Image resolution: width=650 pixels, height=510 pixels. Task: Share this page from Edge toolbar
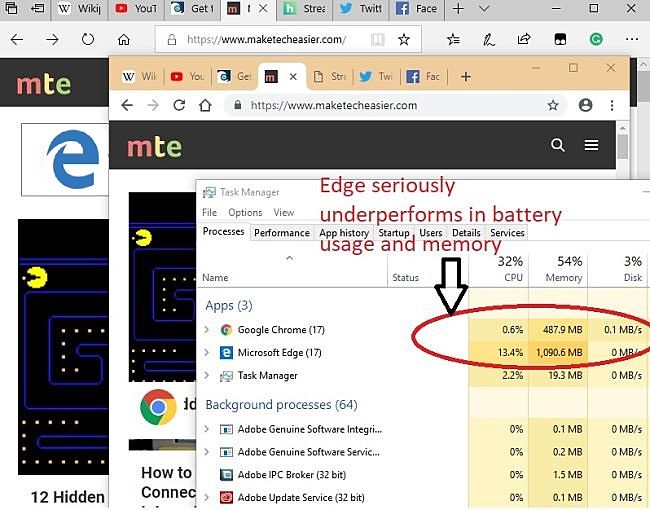524,39
